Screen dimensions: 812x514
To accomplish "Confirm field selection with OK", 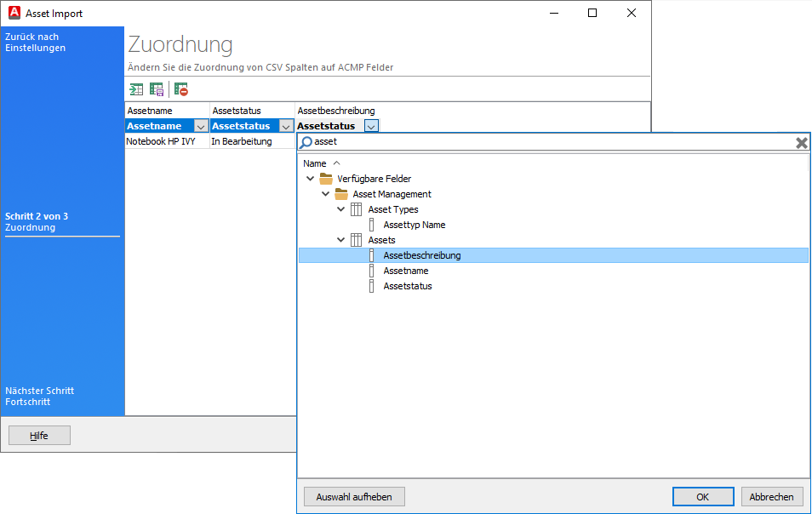I will 703,496.
